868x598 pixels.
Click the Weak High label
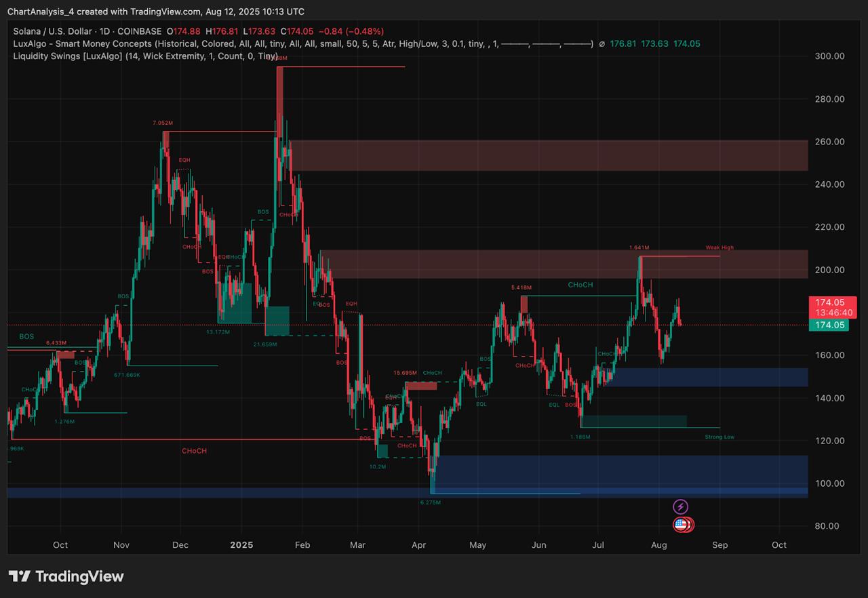[x=719, y=247]
